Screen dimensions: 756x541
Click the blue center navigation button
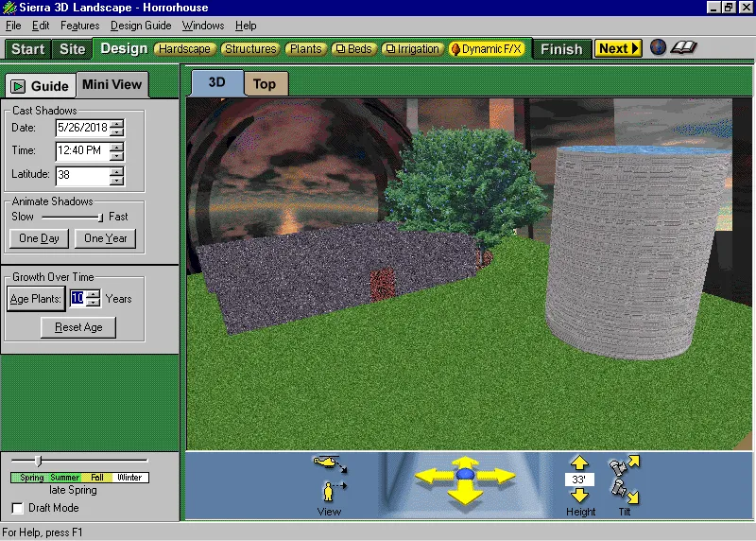(x=465, y=474)
